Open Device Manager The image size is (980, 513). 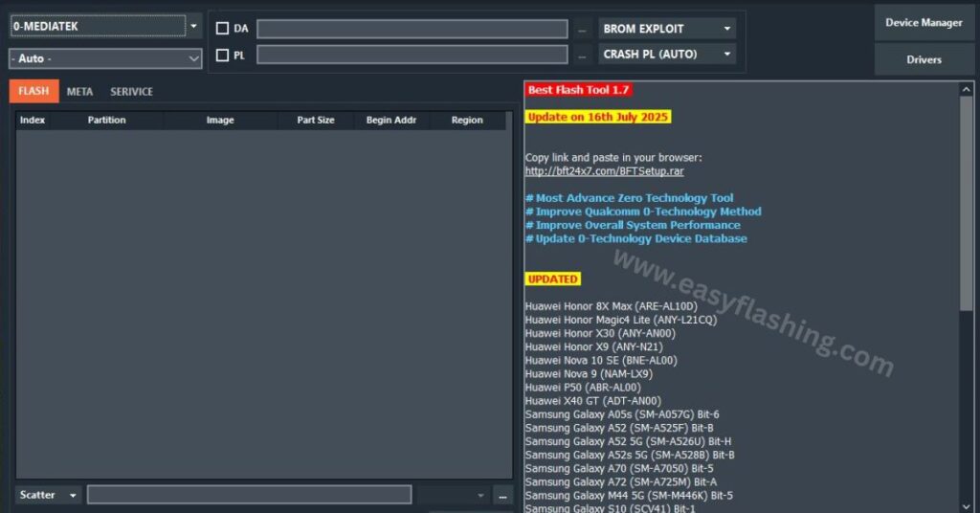point(924,23)
